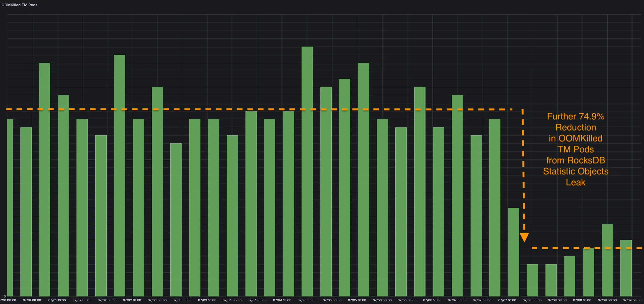
Task: Click the 07/03 08:00 axis label
Action: 182,300
